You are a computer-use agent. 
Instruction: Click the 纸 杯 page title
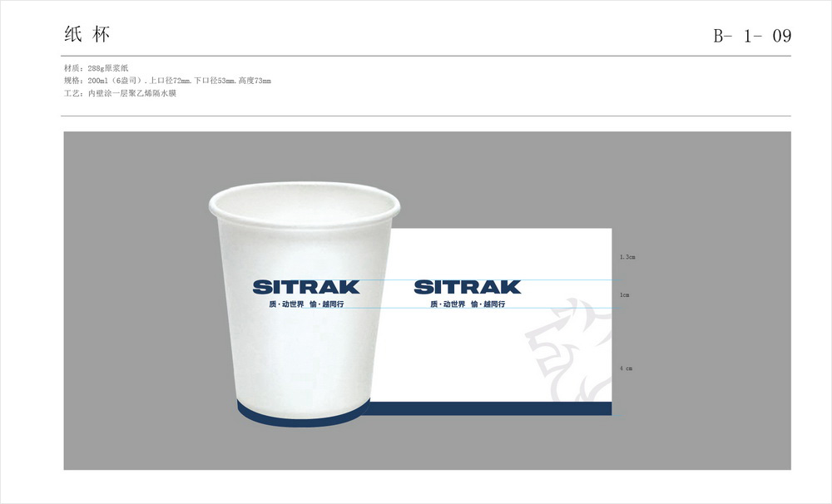[x=87, y=35]
